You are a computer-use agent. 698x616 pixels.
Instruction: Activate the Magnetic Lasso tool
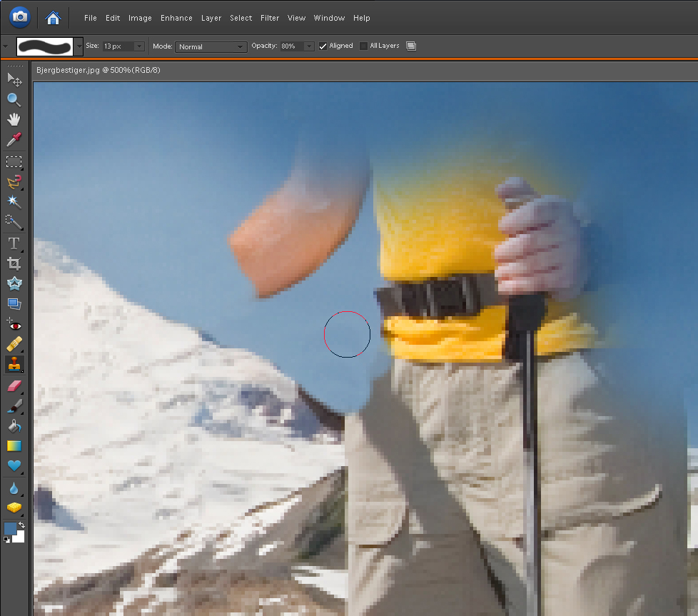point(14,182)
